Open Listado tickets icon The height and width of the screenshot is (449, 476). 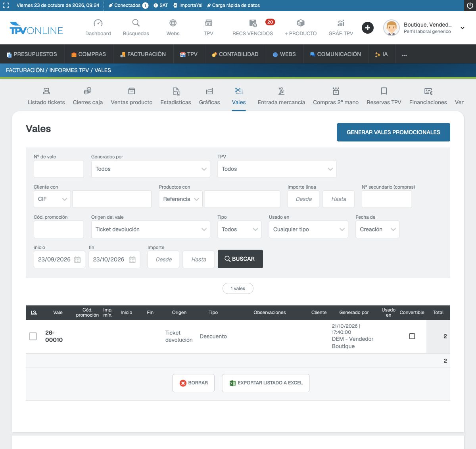pyautogui.click(x=46, y=91)
